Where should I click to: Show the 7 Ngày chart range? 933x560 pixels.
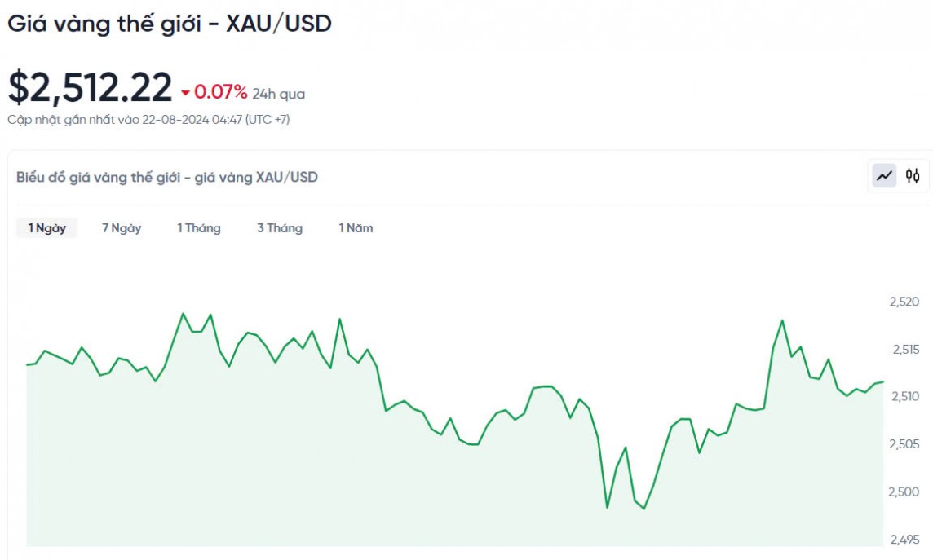click(122, 228)
